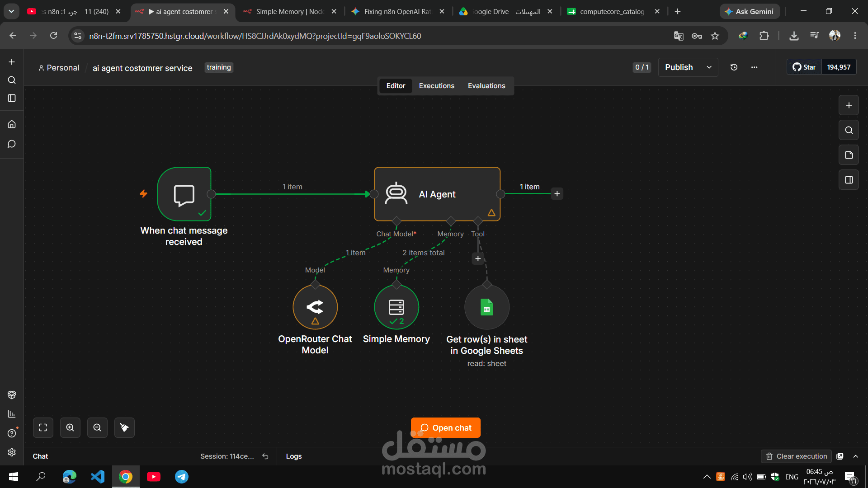Expand the logs panel chevron
Viewport: 868px width, 488px height.
[x=855, y=456]
